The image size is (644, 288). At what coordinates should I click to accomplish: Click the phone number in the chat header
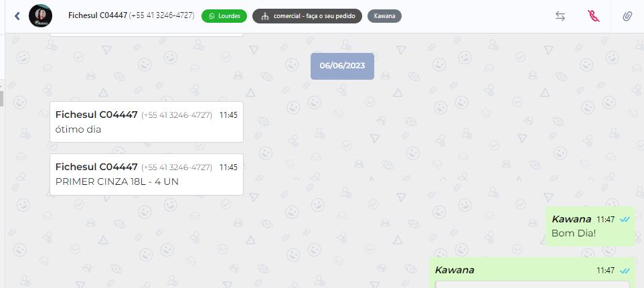pyautogui.click(x=162, y=15)
